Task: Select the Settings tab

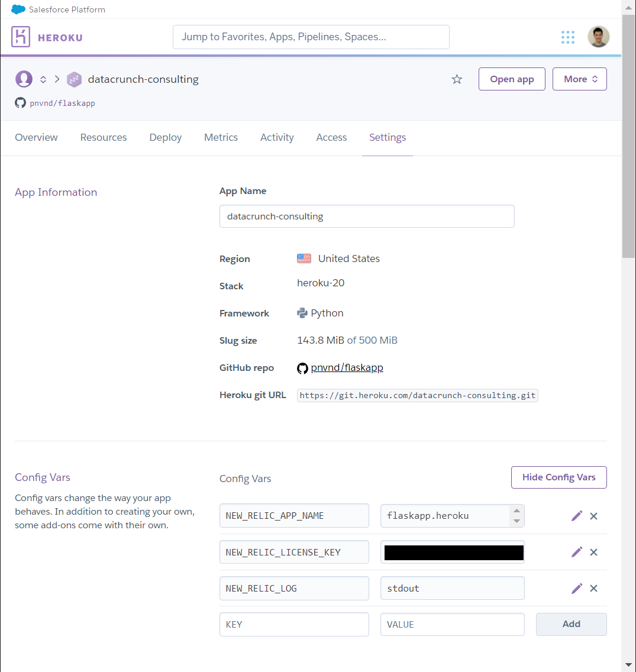Action: click(388, 138)
